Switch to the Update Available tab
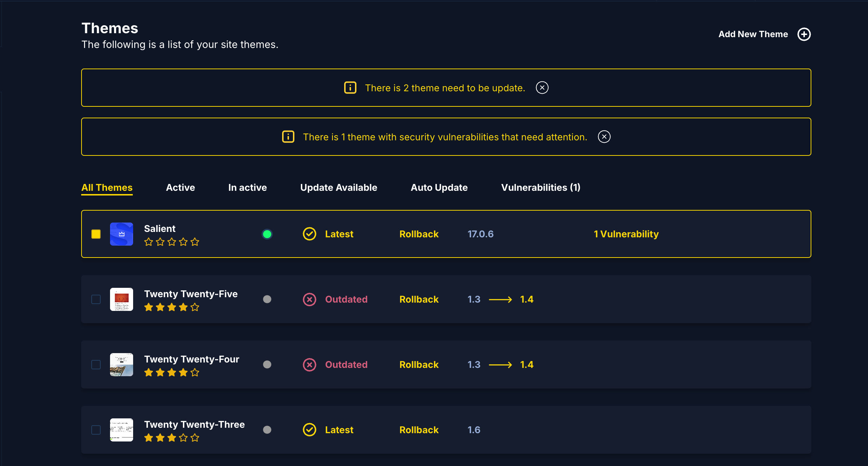Image resolution: width=868 pixels, height=466 pixels. pos(338,188)
